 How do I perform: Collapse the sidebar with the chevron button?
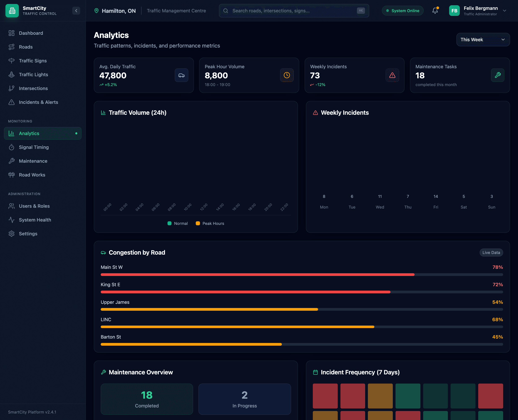click(76, 11)
